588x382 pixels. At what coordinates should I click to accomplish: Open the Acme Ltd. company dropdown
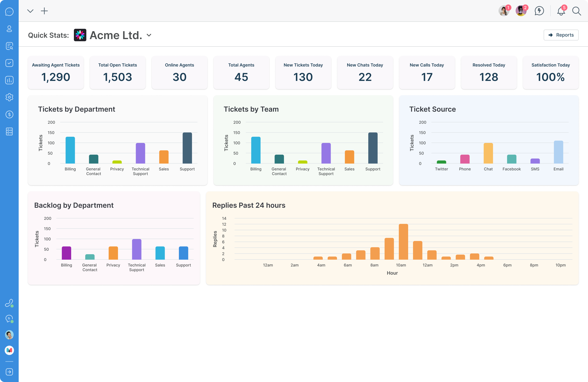point(149,35)
